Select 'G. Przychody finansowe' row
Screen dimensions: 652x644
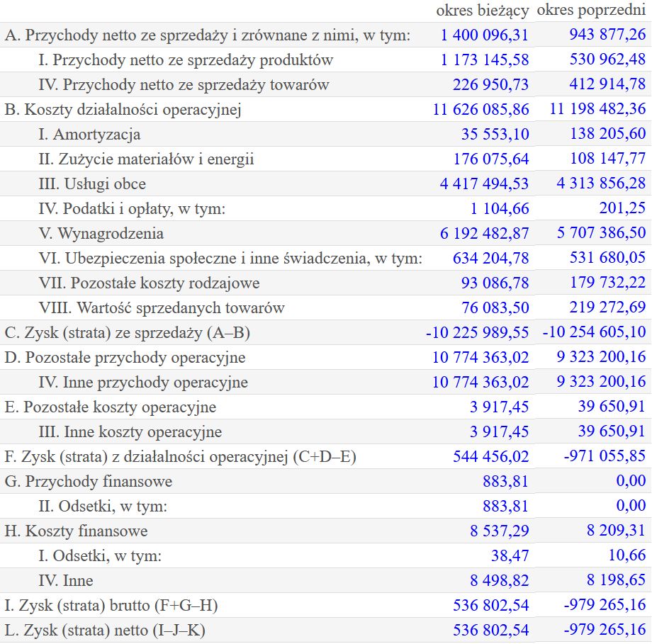326,482
